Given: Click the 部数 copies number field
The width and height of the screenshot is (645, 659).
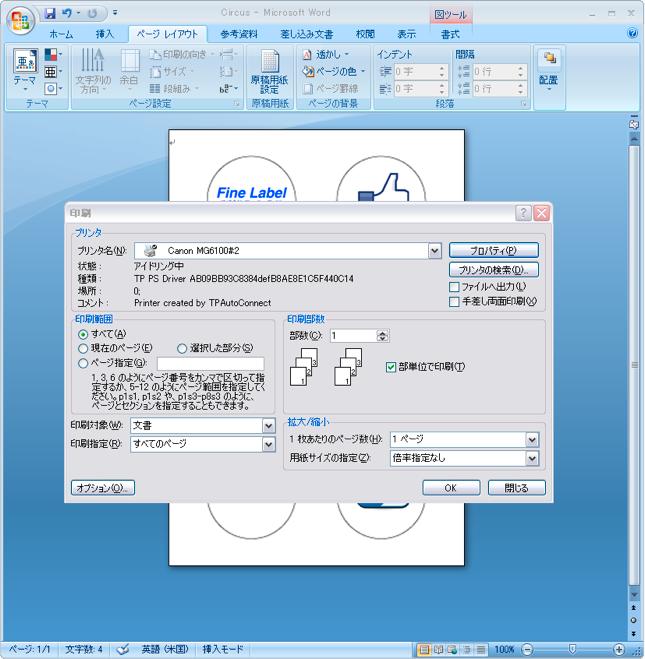Looking at the screenshot, I should (x=354, y=336).
